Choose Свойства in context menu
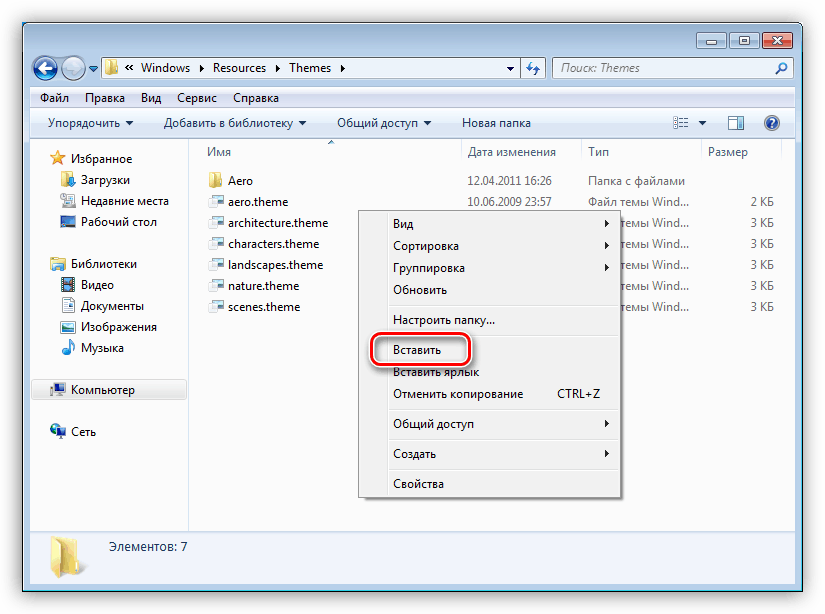Image resolution: width=825 pixels, height=614 pixels. tap(489, 484)
